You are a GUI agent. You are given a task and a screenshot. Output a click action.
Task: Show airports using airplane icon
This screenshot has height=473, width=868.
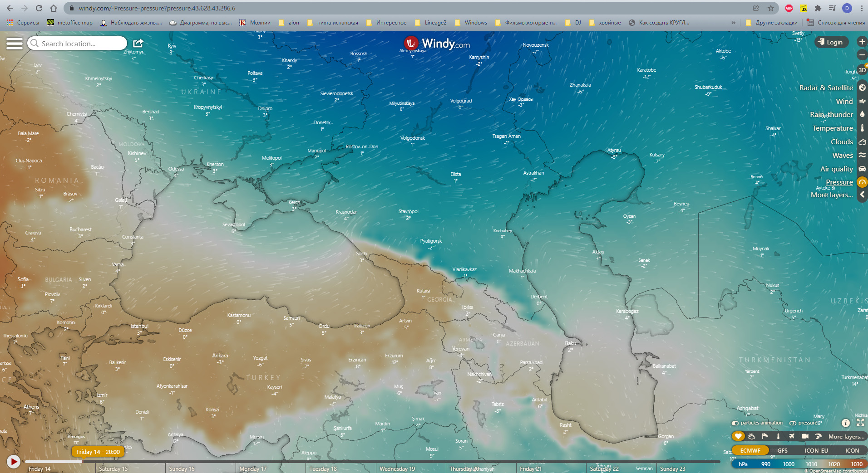point(792,436)
